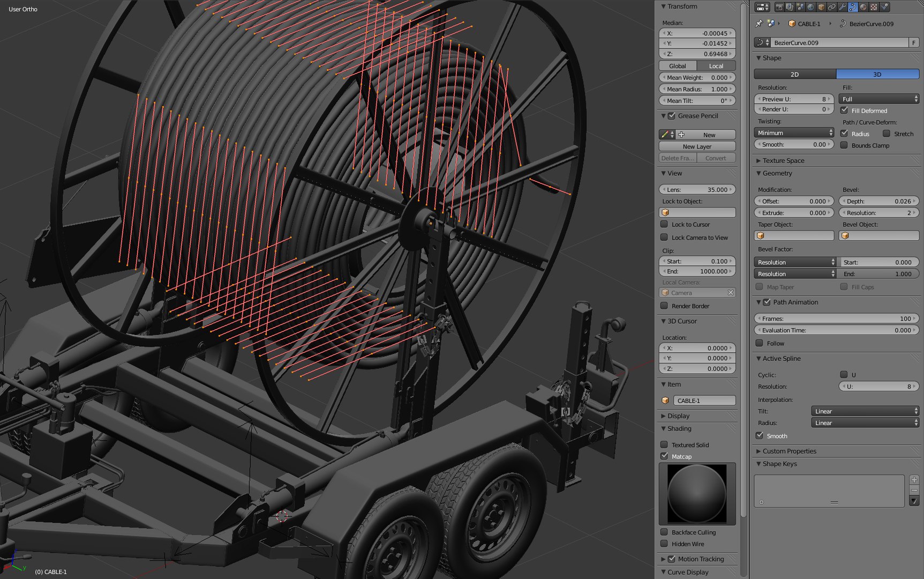Open the grease pencil datablock pencil icon
Viewport: 924px width, 579px height.
(x=667, y=135)
